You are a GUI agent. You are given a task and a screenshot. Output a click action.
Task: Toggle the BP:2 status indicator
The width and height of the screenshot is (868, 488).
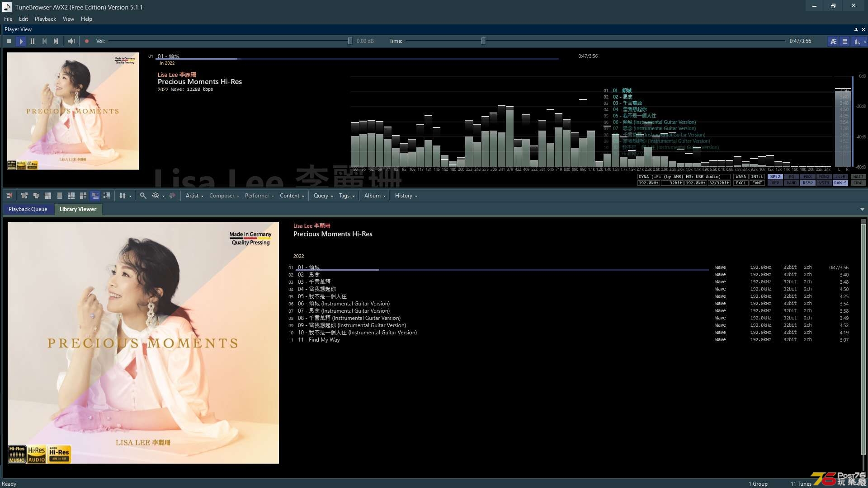coord(775,177)
